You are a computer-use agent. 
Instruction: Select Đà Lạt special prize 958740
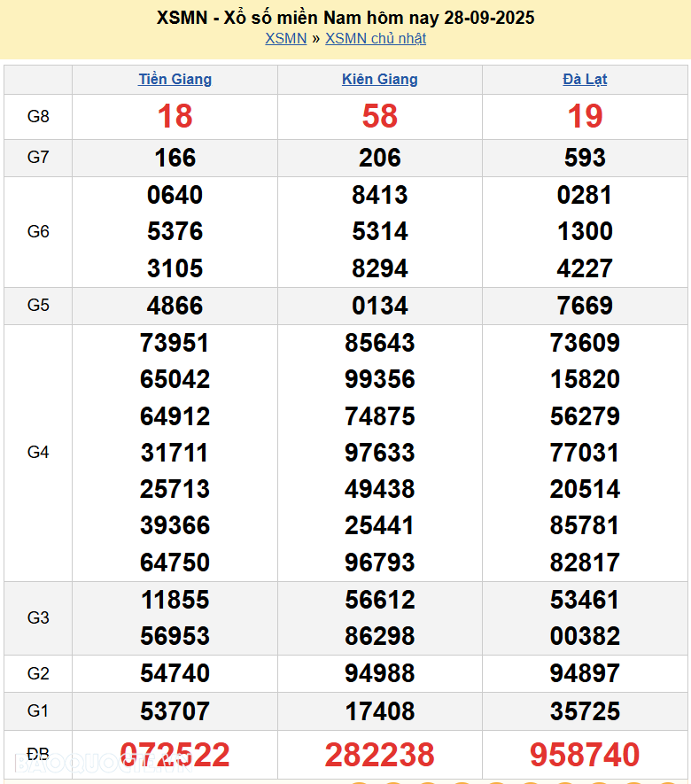(585, 755)
